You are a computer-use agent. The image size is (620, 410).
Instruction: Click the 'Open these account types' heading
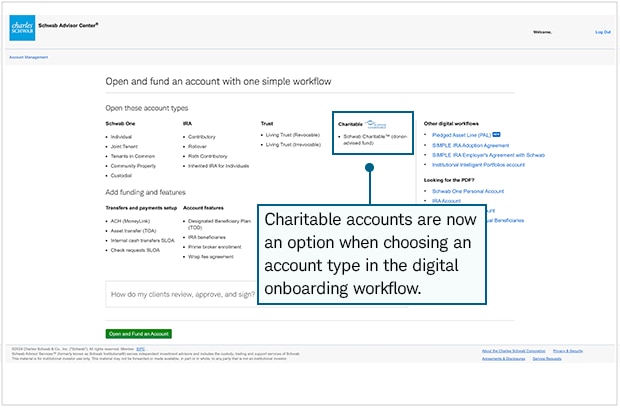tap(147, 108)
